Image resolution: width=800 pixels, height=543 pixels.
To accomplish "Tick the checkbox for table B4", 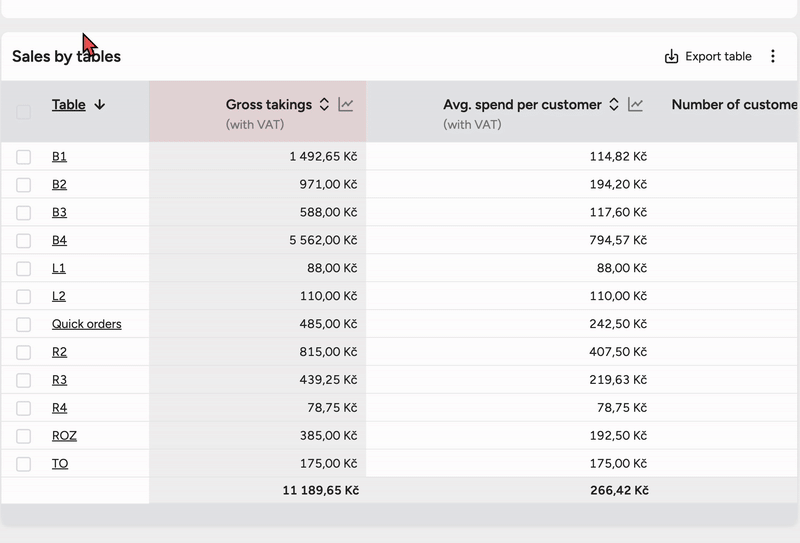I will pos(24,241).
